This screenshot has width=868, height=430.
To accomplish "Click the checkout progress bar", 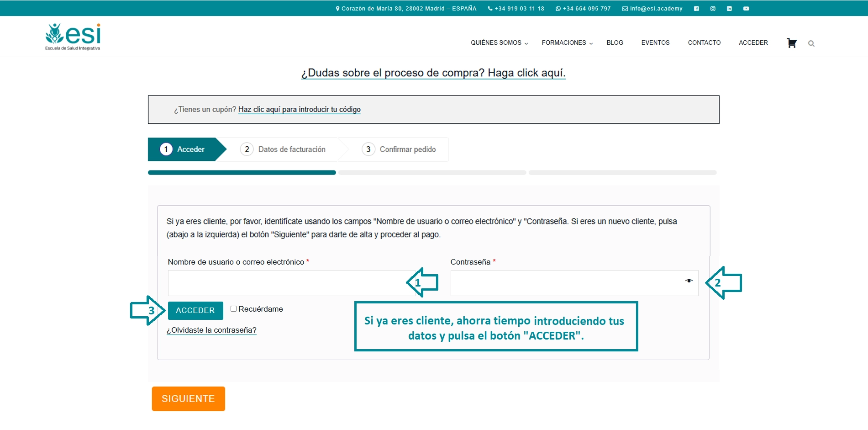I will (432, 173).
